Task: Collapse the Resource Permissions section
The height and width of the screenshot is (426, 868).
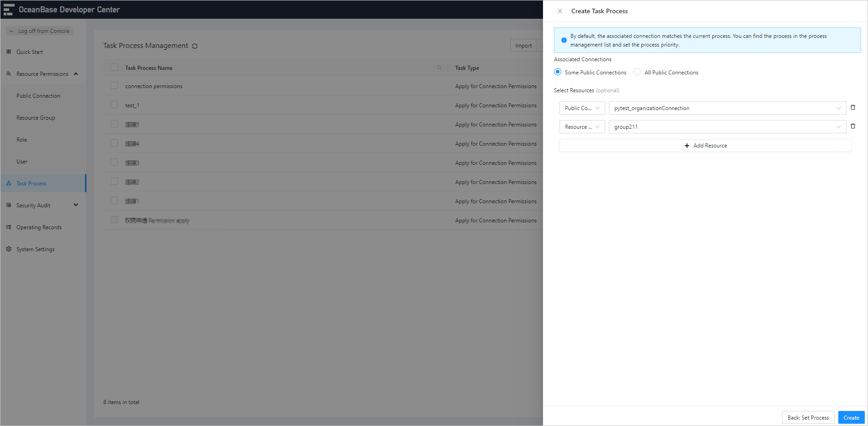Action: point(76,74)
